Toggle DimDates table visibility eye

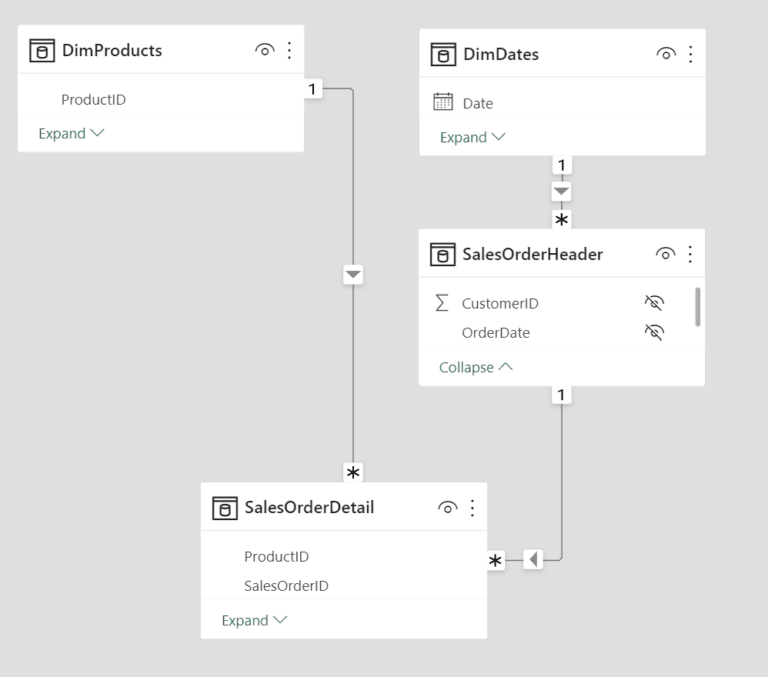[x=666, y=54]
